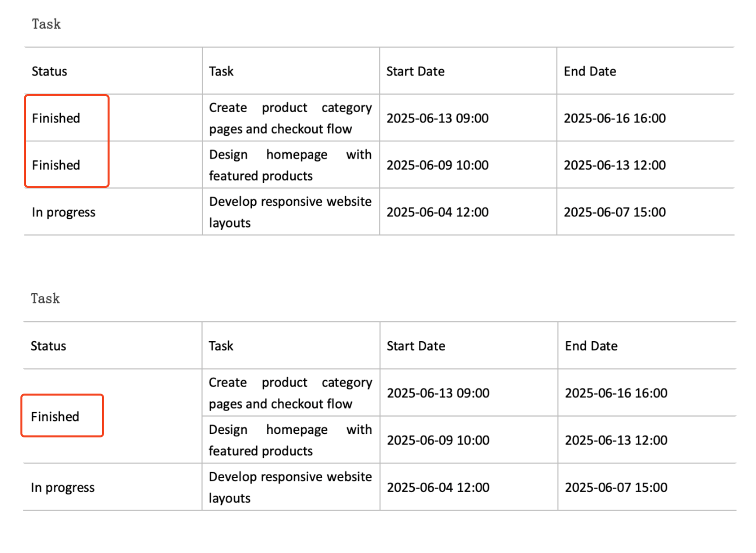Screen dimensions: 756x553
Task: Click 2025-06-09 10:00 start date in the bottom table
Action: (438, 440)
